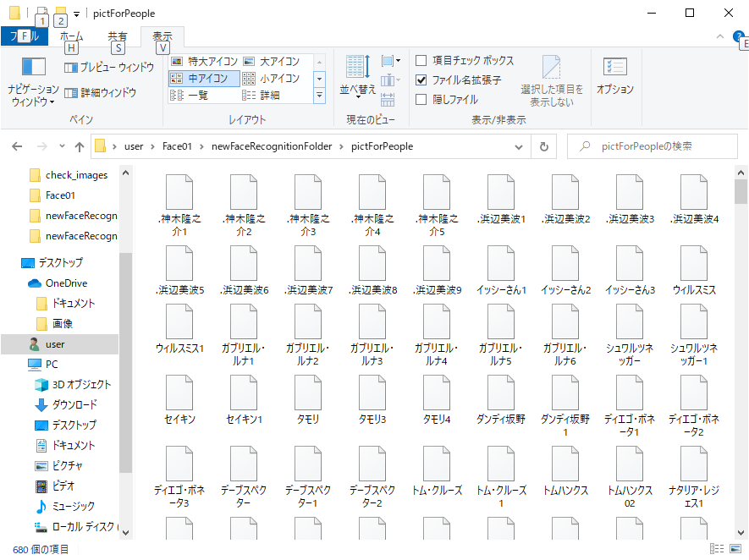Open the Help question mark icon

tap(738, 36)
